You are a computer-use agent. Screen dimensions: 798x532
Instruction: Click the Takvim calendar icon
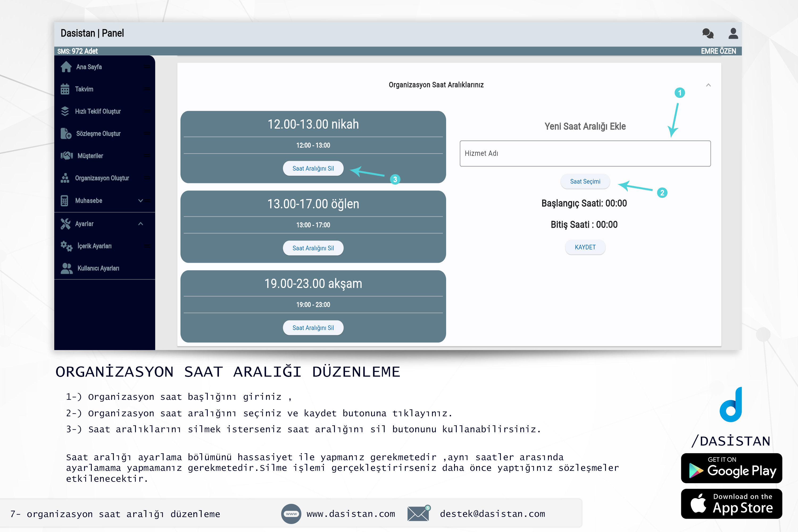click(65, 89)
